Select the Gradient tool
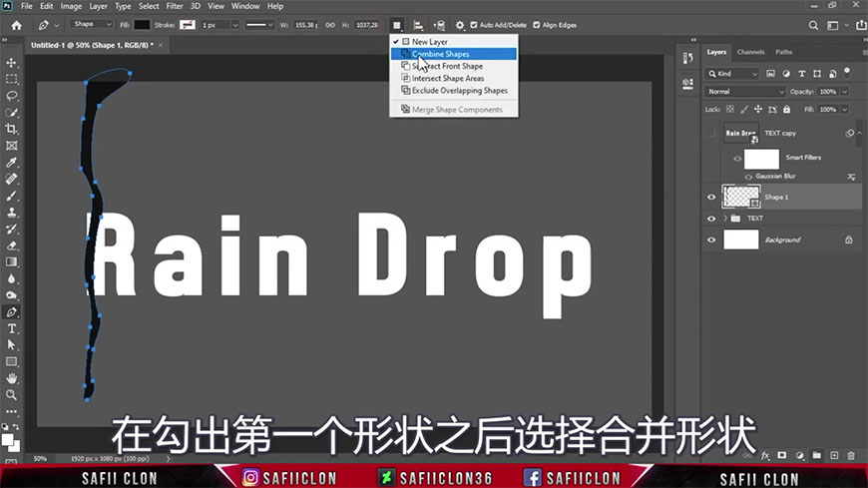This screenshot has width=868, height=488. (11, 262)
